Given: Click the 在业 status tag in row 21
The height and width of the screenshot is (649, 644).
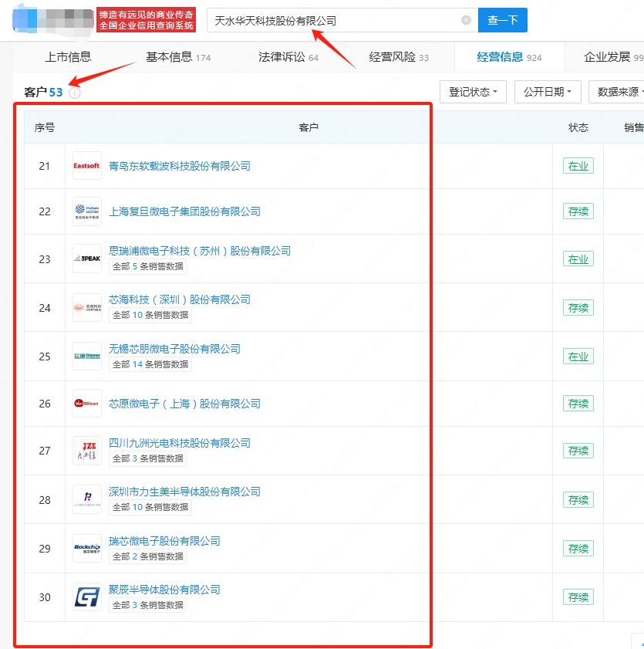Looking at the screenshot, I should 578,166.
